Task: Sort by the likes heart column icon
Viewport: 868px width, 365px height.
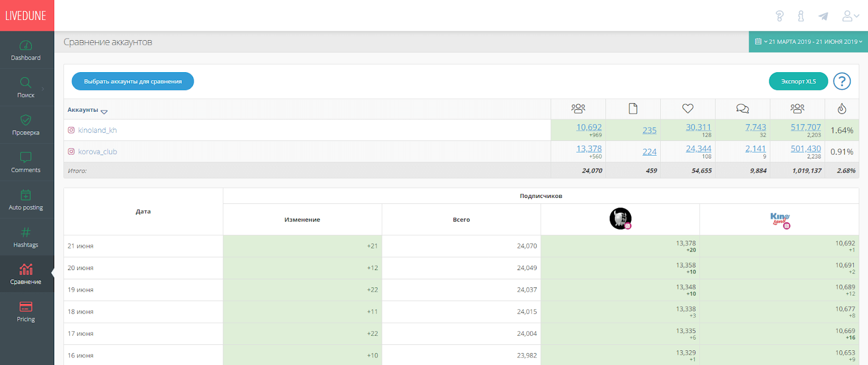Action: [x=687, y=109]
